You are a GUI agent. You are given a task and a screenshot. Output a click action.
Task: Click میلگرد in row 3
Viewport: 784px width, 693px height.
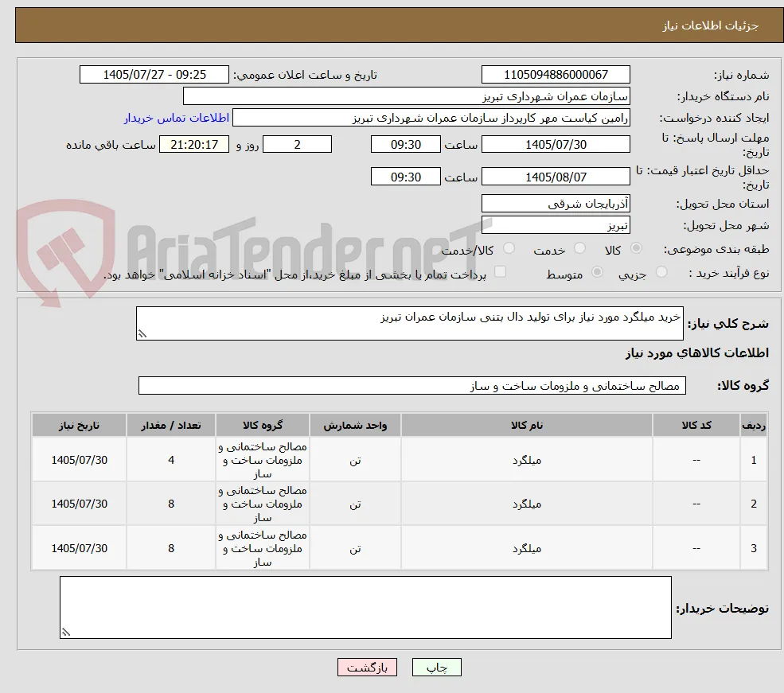click(526, 549)
